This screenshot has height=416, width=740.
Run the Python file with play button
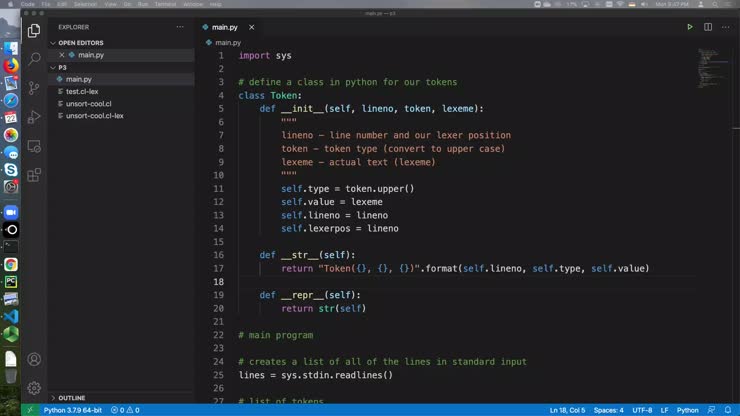[x=690, y=27]
